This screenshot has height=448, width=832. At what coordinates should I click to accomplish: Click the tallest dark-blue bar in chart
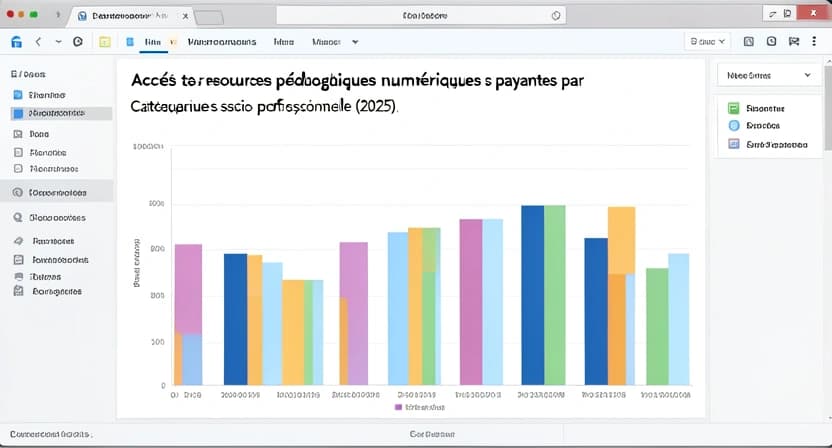click(532, 295)
